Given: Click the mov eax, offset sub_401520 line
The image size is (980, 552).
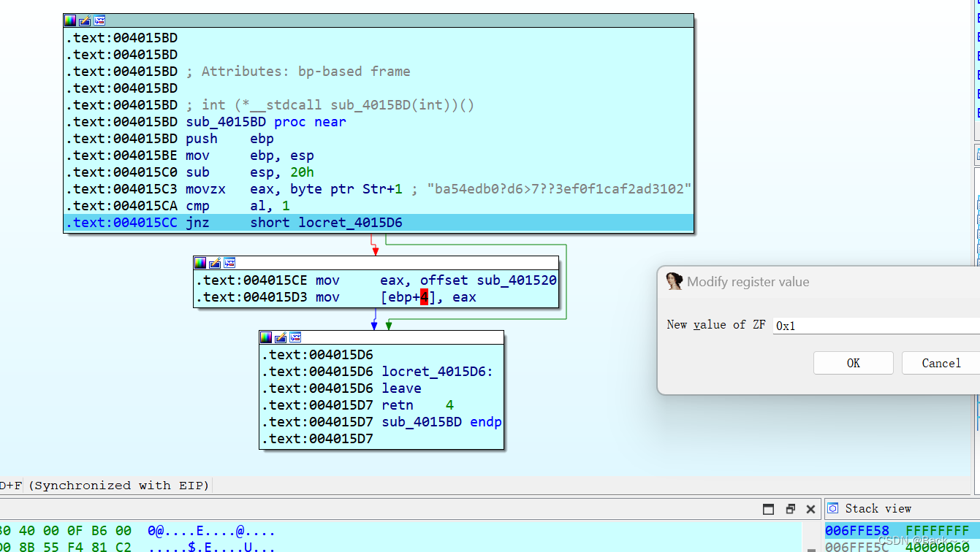Looking at the screenshot, I should click(376, 280).
